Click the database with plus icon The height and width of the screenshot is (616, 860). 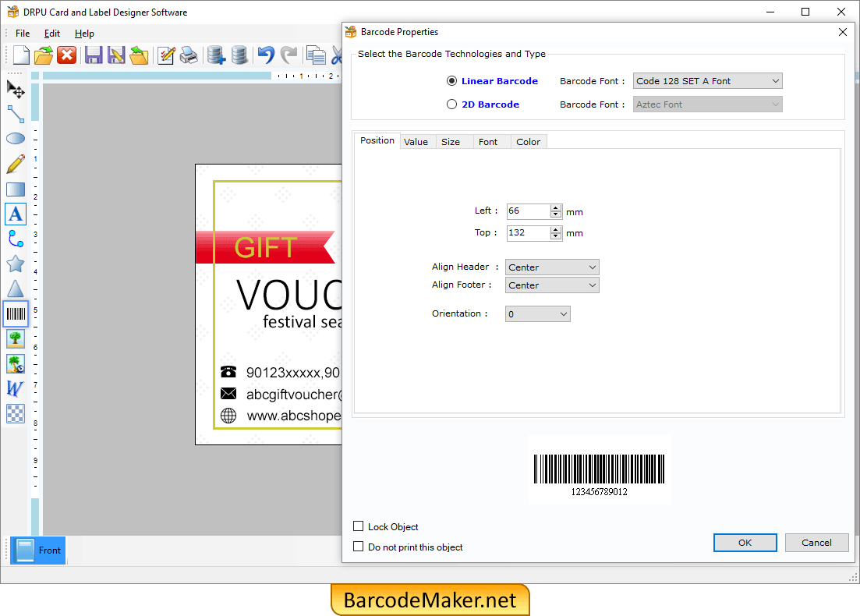click(x=215, y=55)
